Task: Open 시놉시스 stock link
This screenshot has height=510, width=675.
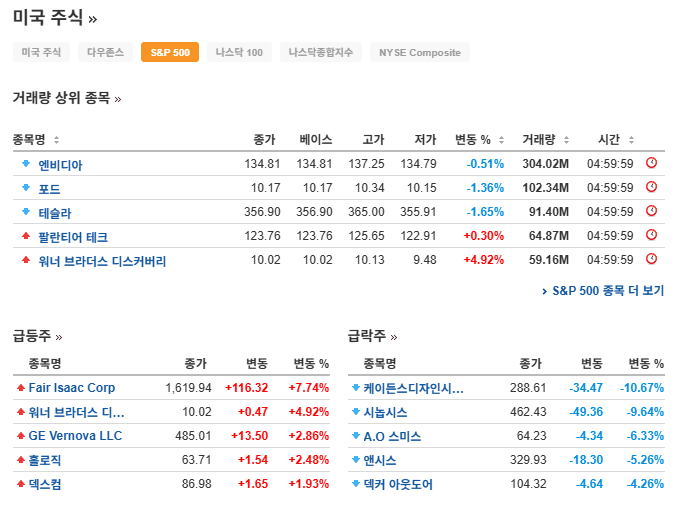Action: click(x=385, y=412)
